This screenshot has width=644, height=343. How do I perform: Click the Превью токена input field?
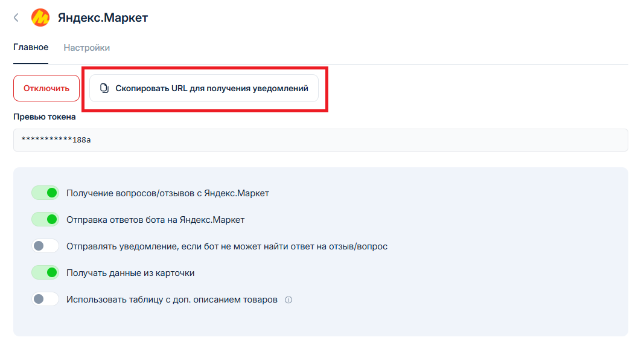coord(320,140)
